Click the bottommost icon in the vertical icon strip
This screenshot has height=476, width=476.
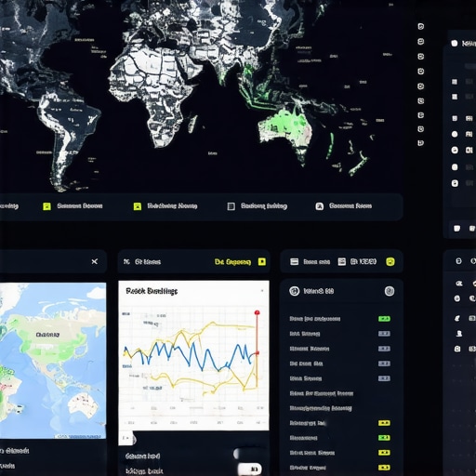tap(421, 143)
